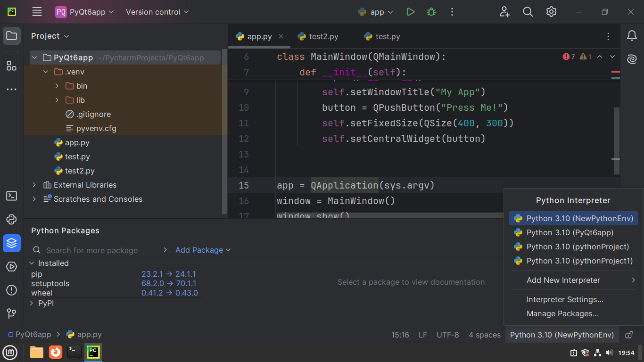This screenshot has width=644, height=362.
Task: Expand External Libraries node
Action: (34, 185)
